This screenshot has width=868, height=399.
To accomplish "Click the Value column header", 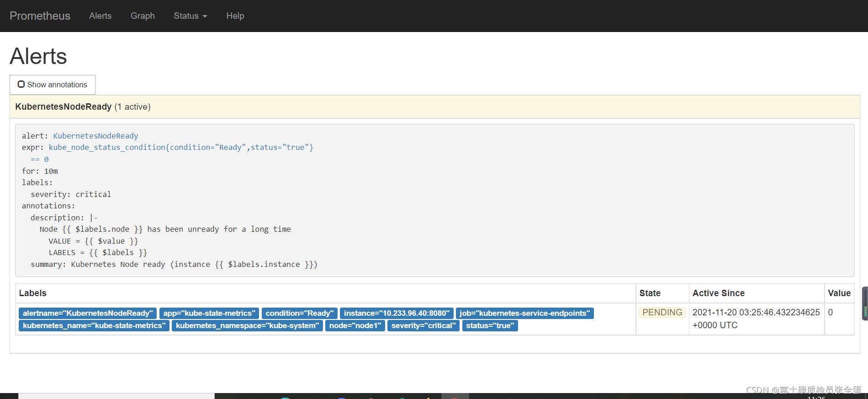I will pyautogui.click(x=839, y=293).
